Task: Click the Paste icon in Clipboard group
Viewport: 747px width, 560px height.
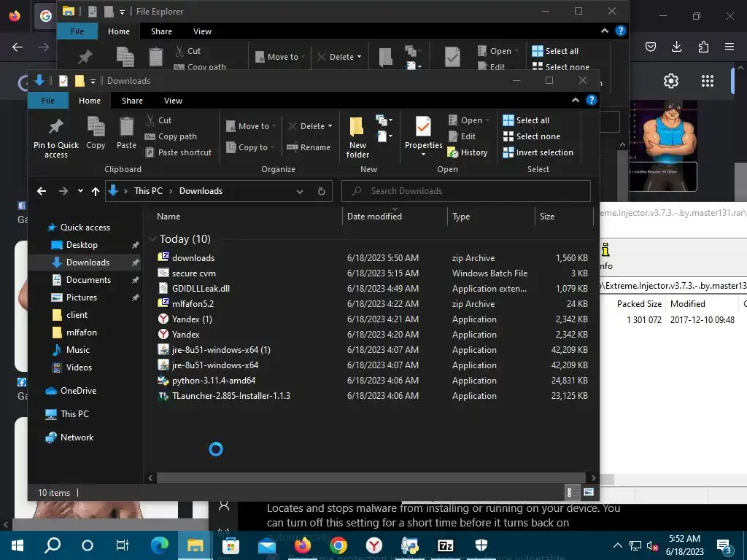Action: click(126, 133)
